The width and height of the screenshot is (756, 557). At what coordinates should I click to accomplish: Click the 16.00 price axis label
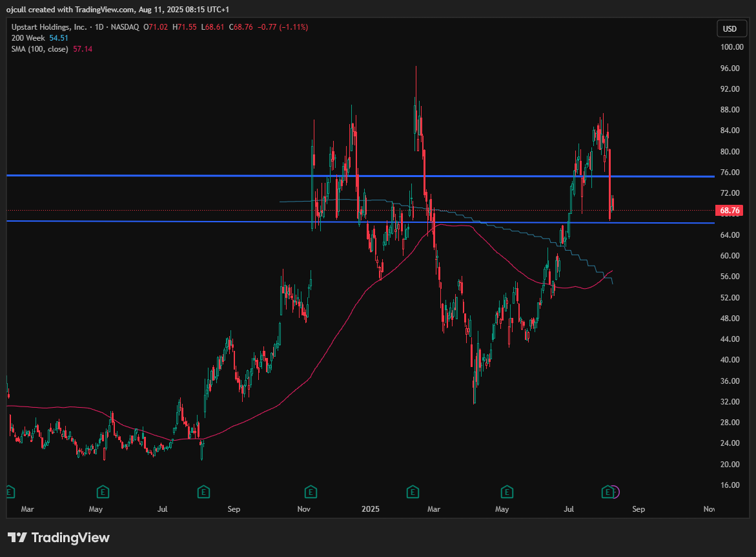(x=730, y=485)
